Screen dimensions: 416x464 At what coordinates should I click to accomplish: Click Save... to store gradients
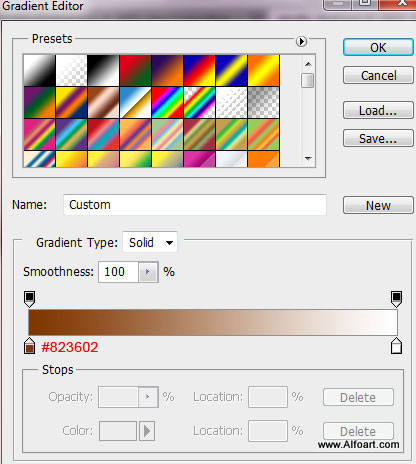pyautogui.click(x=378, y=138)
